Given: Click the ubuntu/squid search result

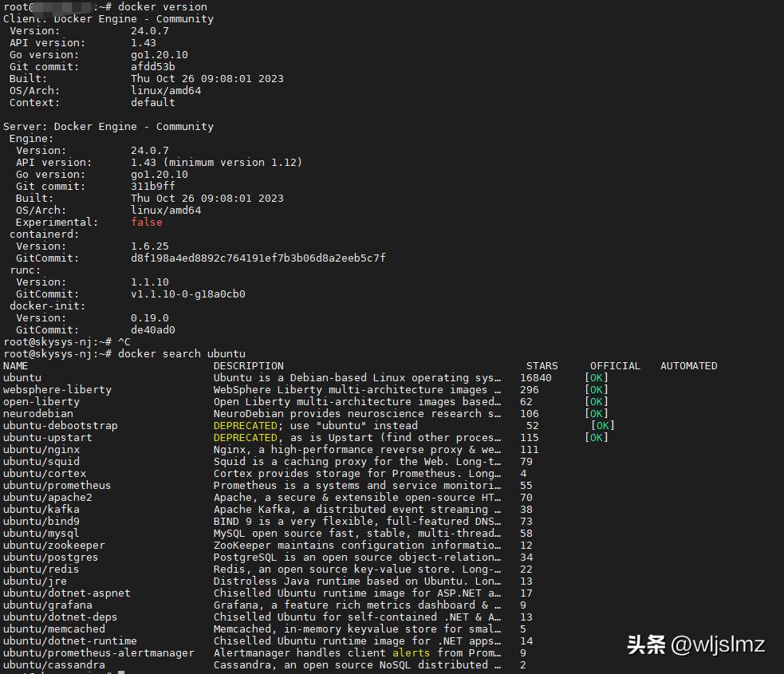Looking at the screenshot, I should click(x=41, y=461).
